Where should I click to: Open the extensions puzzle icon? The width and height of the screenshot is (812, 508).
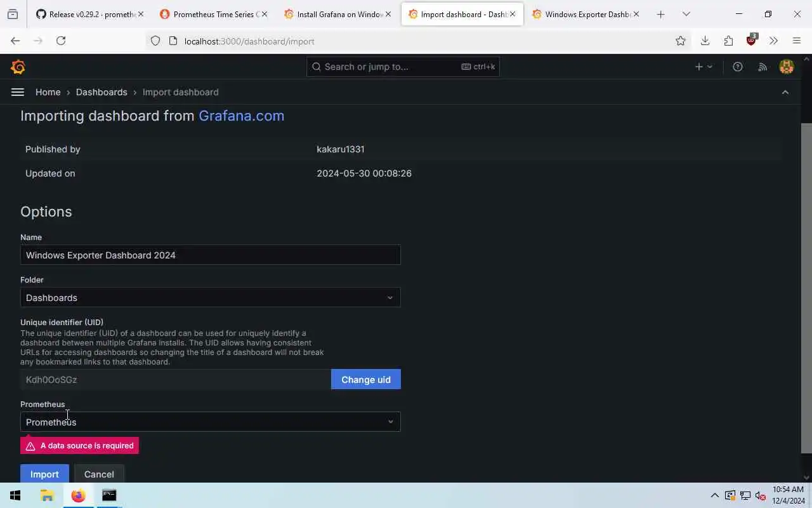tap(728, 41)
